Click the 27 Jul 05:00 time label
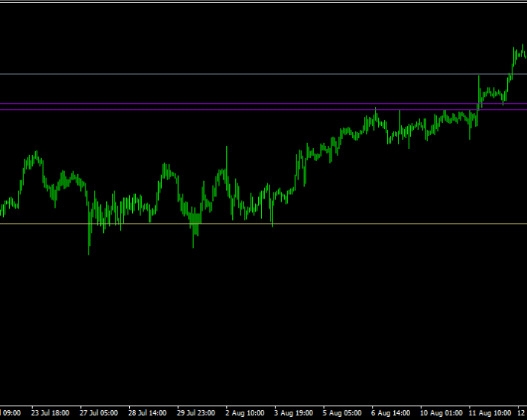Viewport: 527px width, 420px height. click(99, 412)
